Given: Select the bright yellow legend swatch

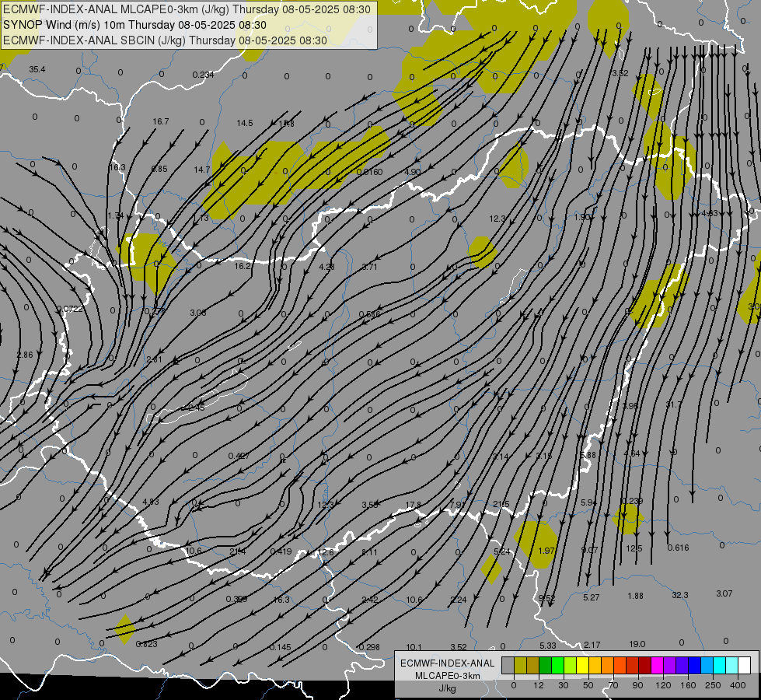Looking at the screenshot, I should 582,665.
